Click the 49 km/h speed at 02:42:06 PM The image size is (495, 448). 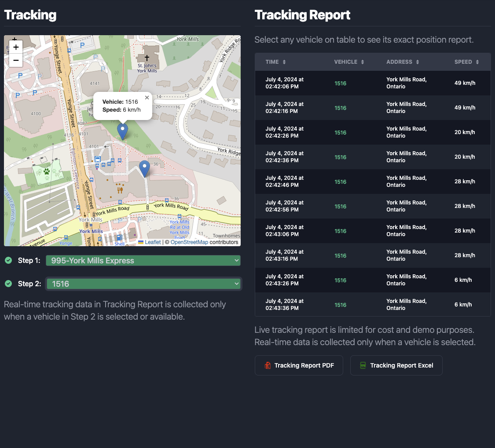pos(465,83)
